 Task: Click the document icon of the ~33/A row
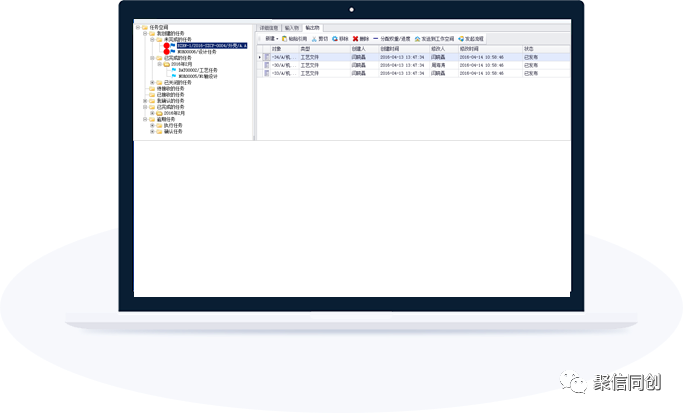coord(267,73)
